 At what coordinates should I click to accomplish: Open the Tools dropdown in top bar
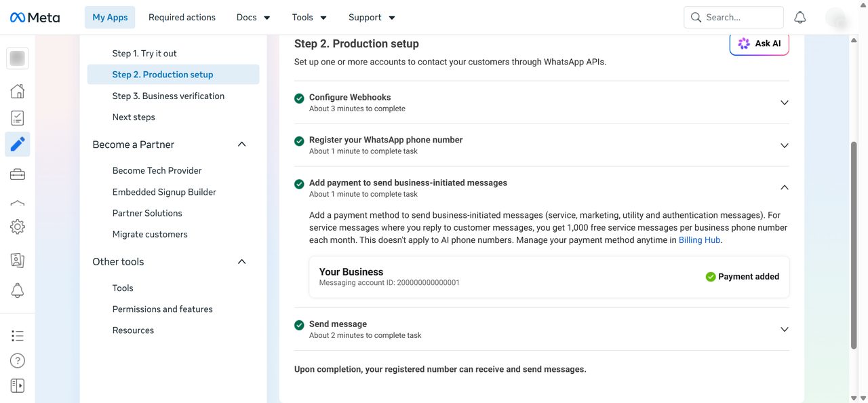click(310, 18)
